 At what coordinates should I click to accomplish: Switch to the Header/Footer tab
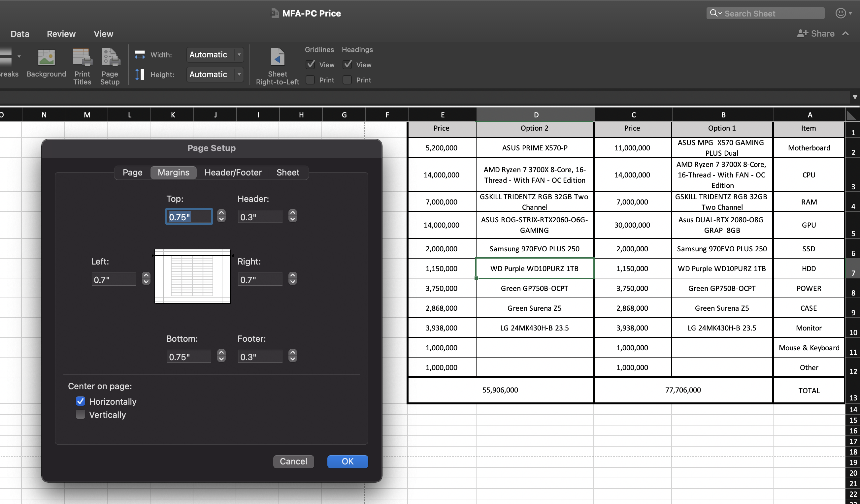233,173
